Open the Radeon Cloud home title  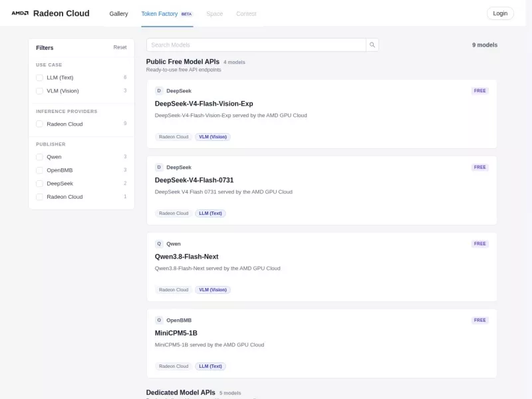click(61, 13)
